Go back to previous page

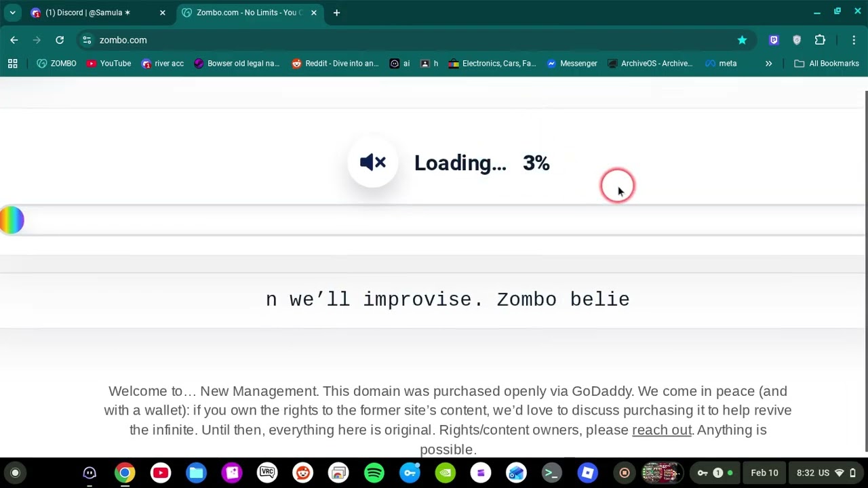(14, 40)
